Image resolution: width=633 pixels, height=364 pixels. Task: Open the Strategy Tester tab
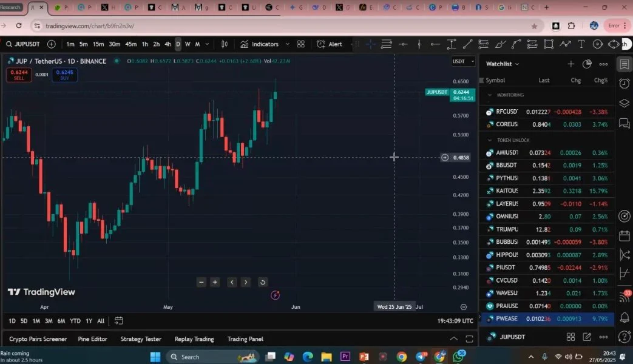click(x=141, y=339)
